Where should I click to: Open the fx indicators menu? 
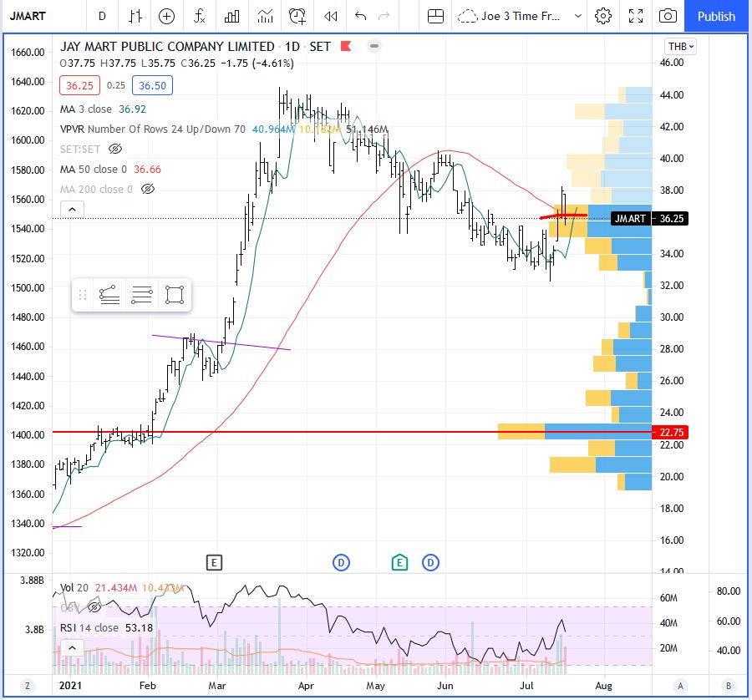(x=199, y=17)
